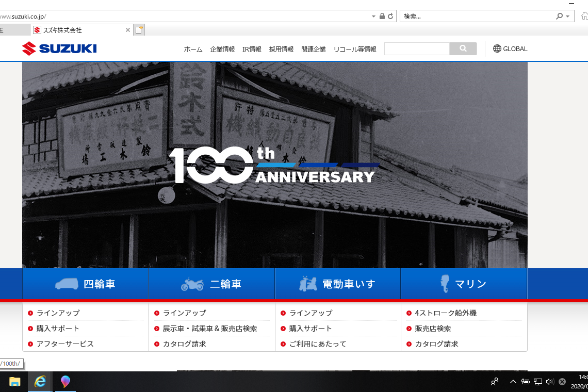Click the round X status tray icon
Viewport: 588px width, 392px height.
(562, 382)
